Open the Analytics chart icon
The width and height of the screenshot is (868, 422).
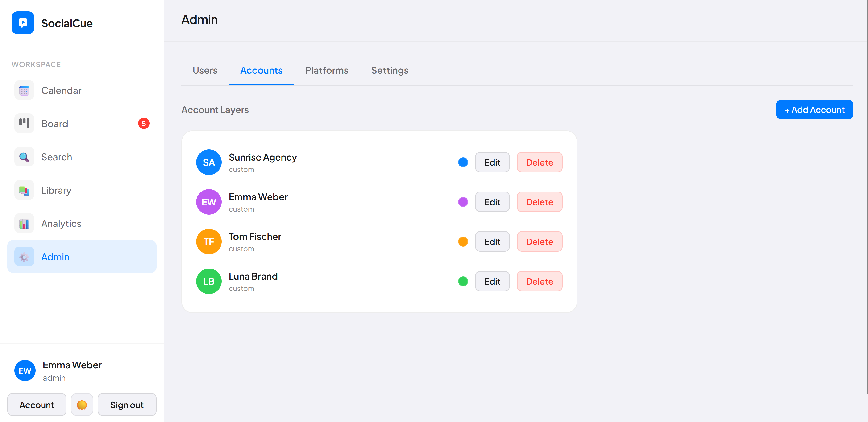[24, 223]
